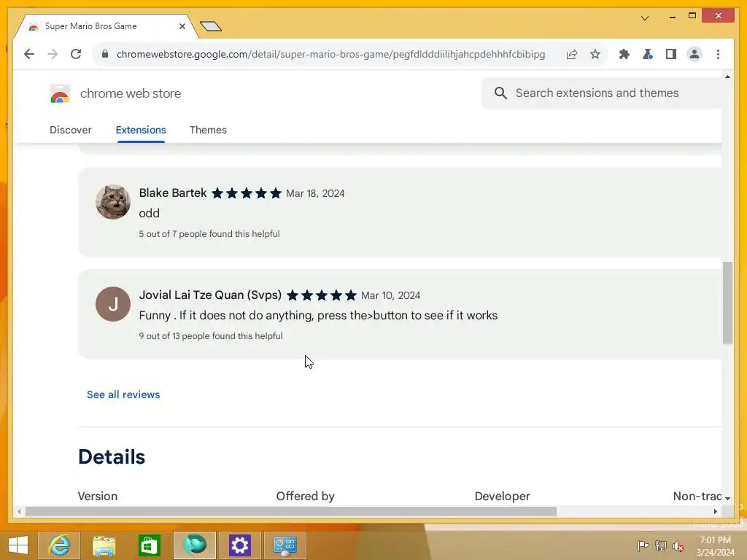Image resolution: width=747 pixels, height=560 pixels.
Task: Share this page via the share icon
Action: tap(572, 54)
